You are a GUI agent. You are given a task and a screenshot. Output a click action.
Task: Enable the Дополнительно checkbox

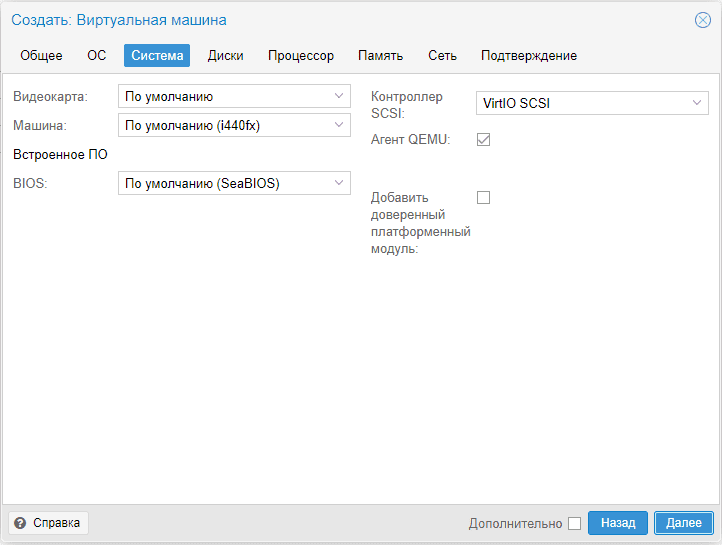[574, 523]
